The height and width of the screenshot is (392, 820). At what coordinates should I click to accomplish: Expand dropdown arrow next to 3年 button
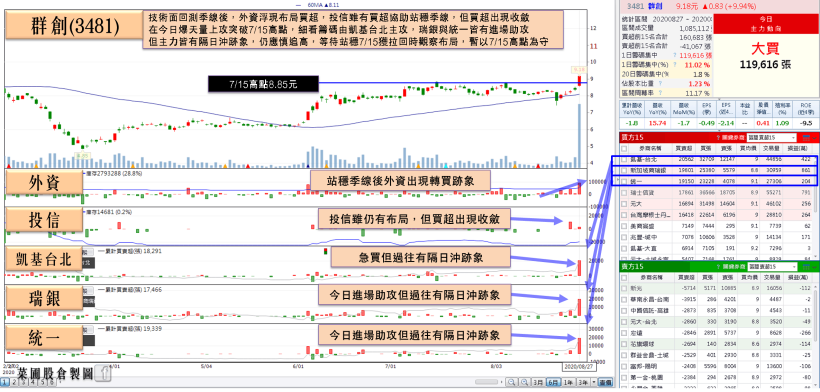(594, 382)
